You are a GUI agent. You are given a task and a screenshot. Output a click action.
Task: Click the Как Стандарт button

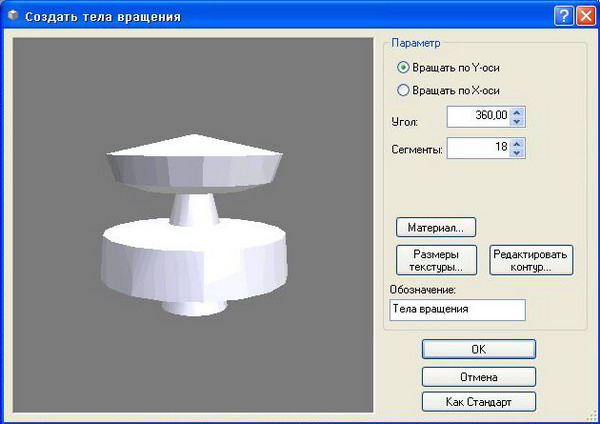[478, 402]
